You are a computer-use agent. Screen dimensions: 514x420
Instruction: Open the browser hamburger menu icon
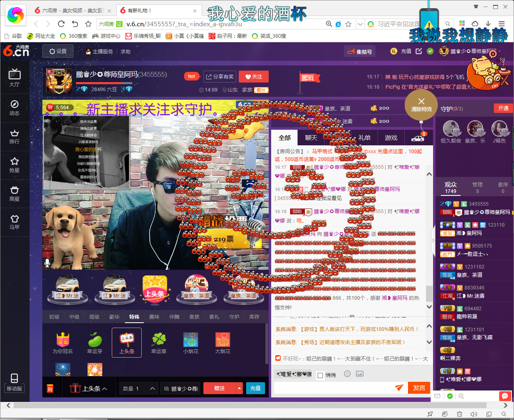[x=502, y=24]
